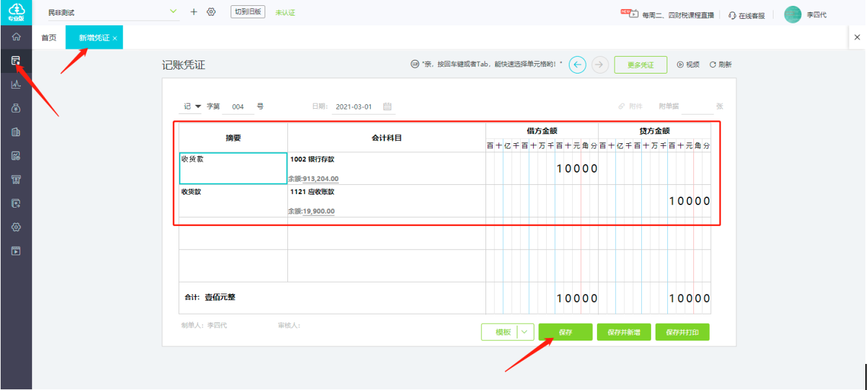The height and width of the screenshot is (390, 868).
Task: Switch to the 首页 tab
Action: 49,38
